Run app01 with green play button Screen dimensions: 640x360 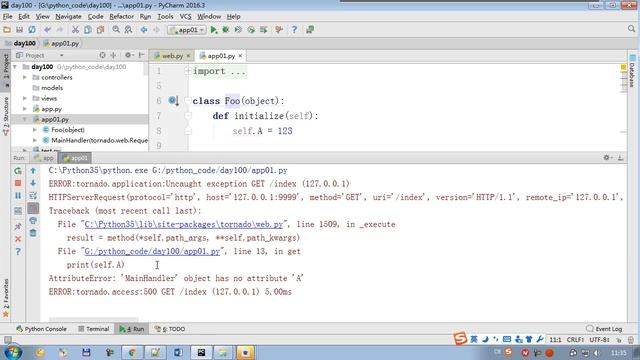tap(213, 30)
